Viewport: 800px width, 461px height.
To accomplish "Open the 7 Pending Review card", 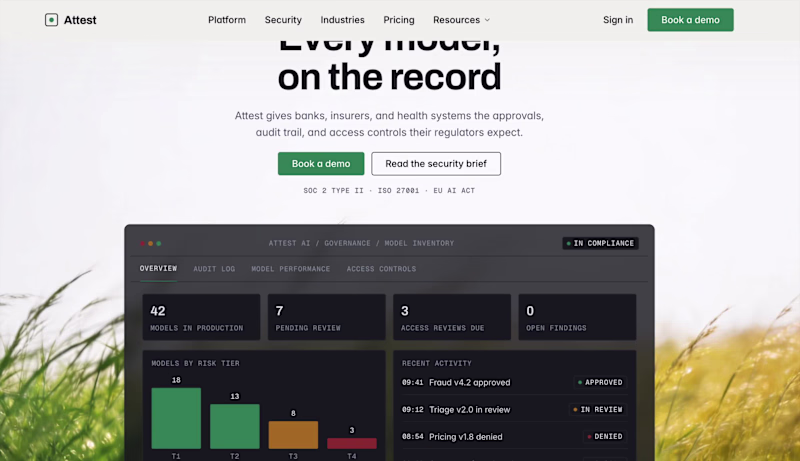I will point(327,317).
